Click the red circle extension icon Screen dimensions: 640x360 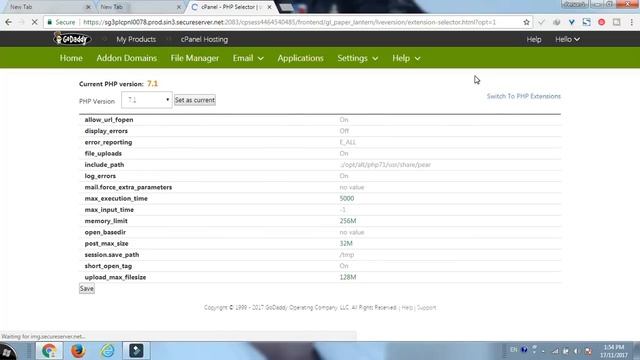point(602,22)
